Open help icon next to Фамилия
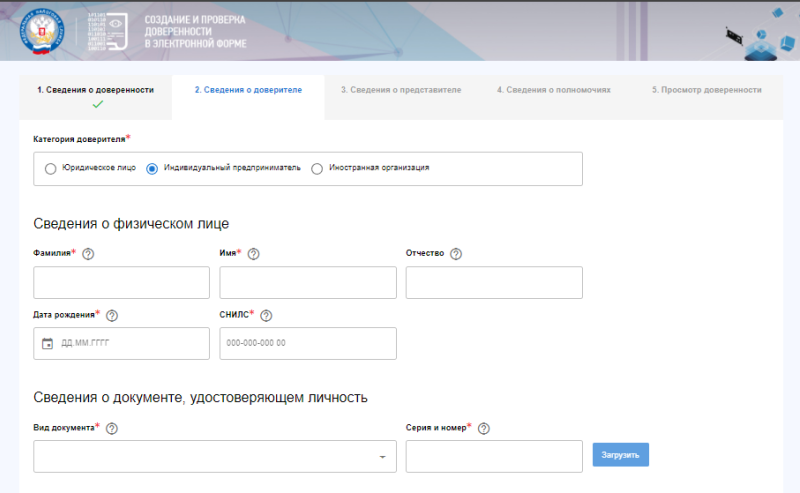 [x=88, y=254]
